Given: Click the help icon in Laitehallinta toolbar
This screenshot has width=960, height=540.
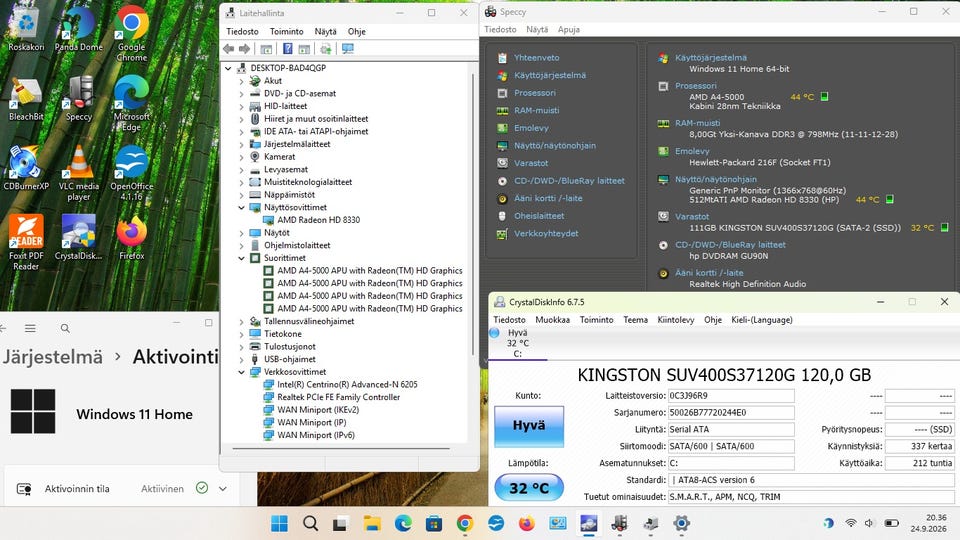Looking at the screenshot, I should click(x=288, y=49).
